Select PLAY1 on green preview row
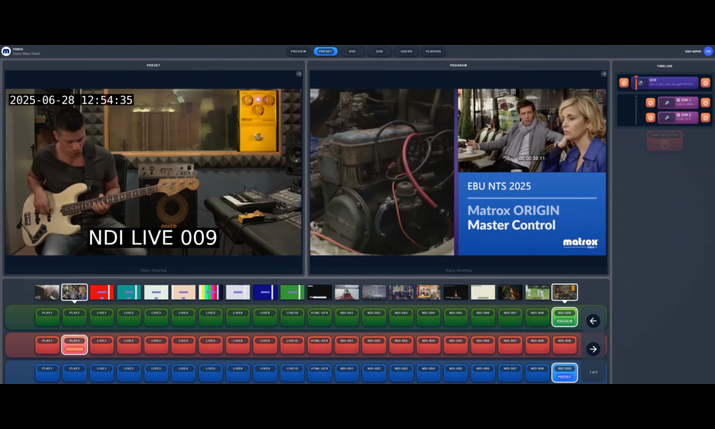This screenshot has height=429, width=715. tap(47, 317)
